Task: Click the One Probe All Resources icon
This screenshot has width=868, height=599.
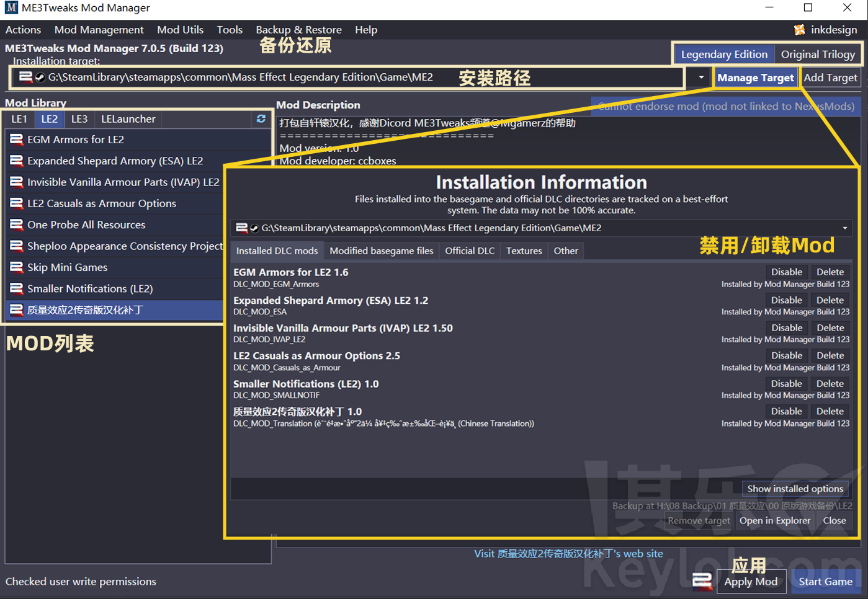Action: 17,224
